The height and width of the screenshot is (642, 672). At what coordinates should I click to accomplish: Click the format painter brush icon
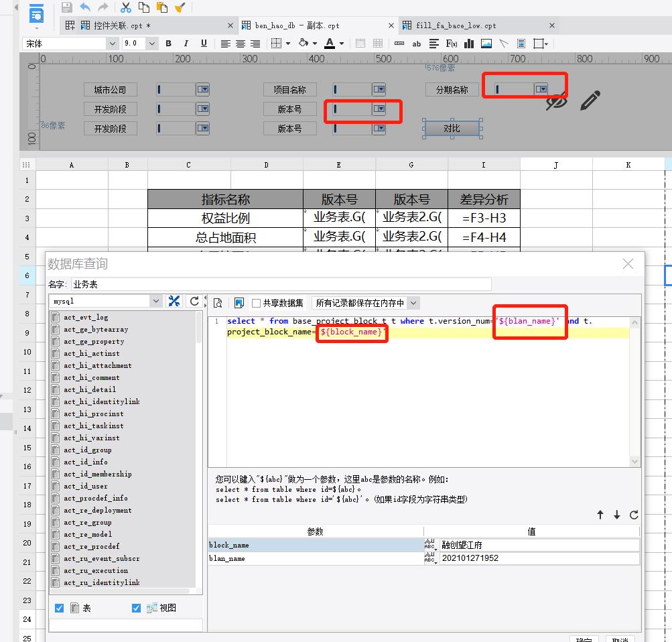[180, 7]
